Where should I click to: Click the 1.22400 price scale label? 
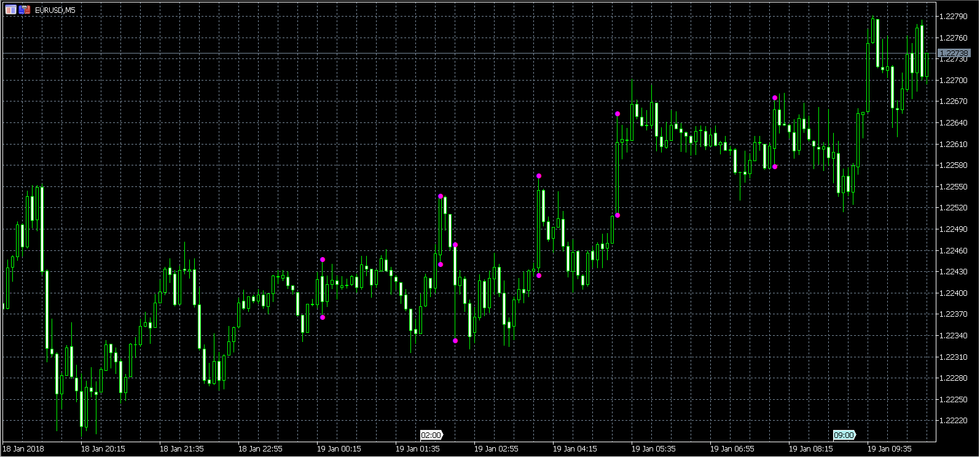click(953, 293)
